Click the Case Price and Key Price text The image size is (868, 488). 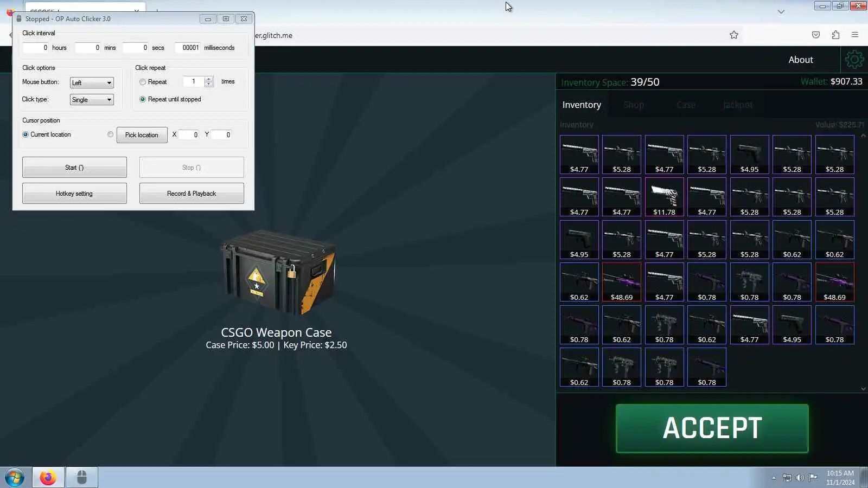(x=276, y=345)
